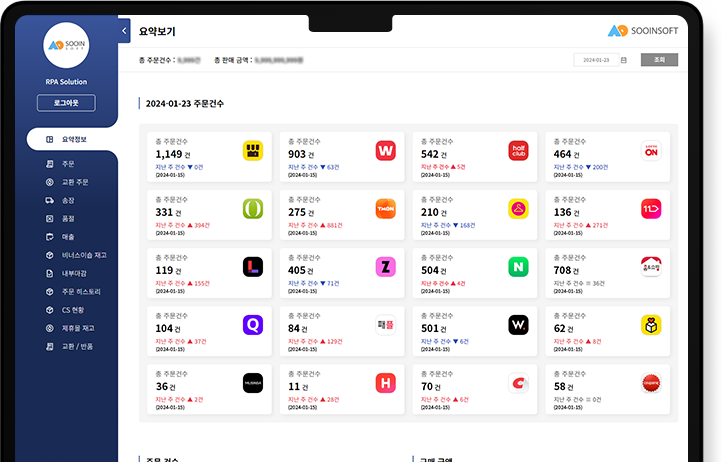Click the 331 건 order count
Image resolution: width=722 pixels, height=462 pixels.
(x=168, y=212)
